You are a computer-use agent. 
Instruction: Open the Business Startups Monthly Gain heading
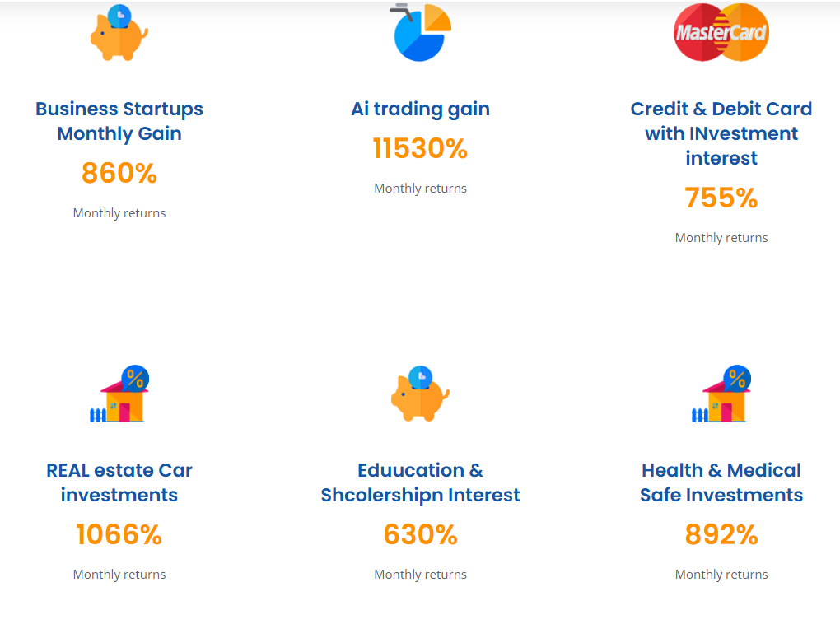click(x=119, y=121)
